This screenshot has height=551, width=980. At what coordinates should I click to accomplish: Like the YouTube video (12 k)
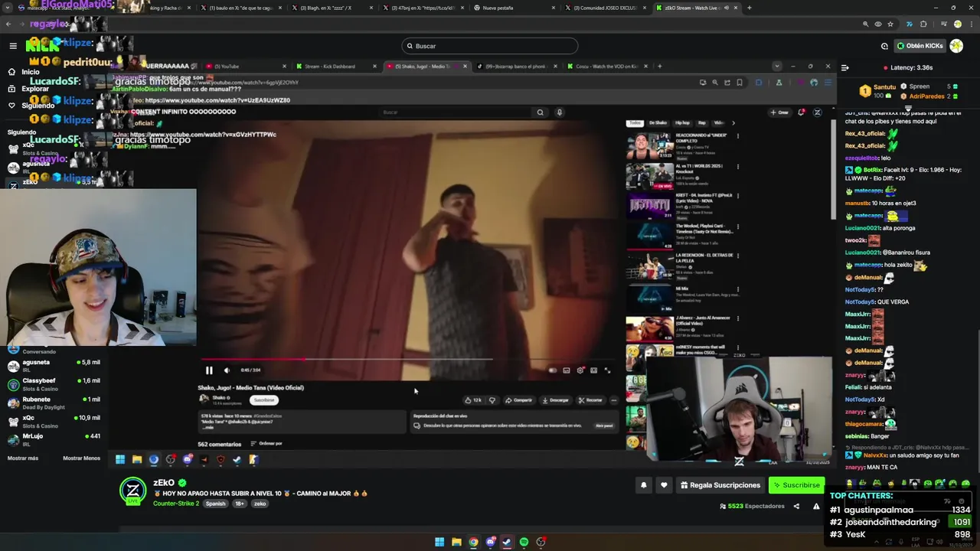472,400
